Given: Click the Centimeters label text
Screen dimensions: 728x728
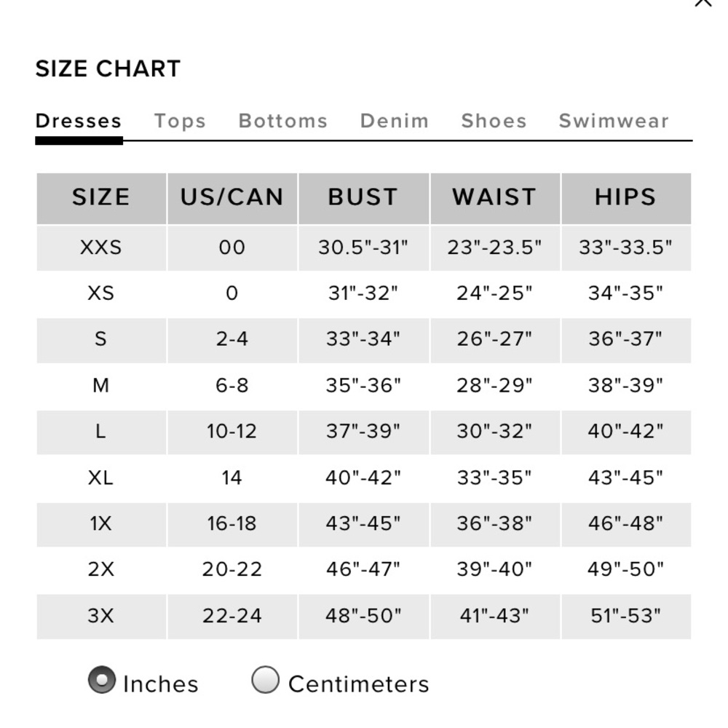Looking at the screenshot, I should coord(359,684).
